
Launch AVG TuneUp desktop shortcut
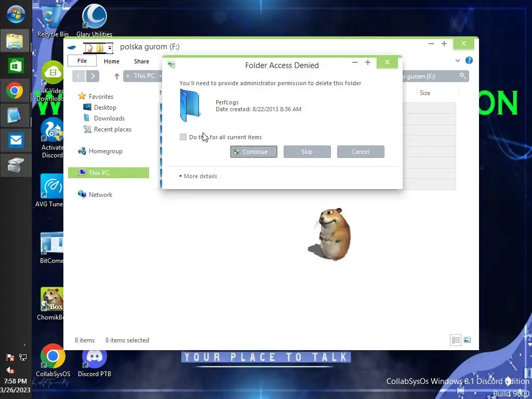[x=51, y=190]
